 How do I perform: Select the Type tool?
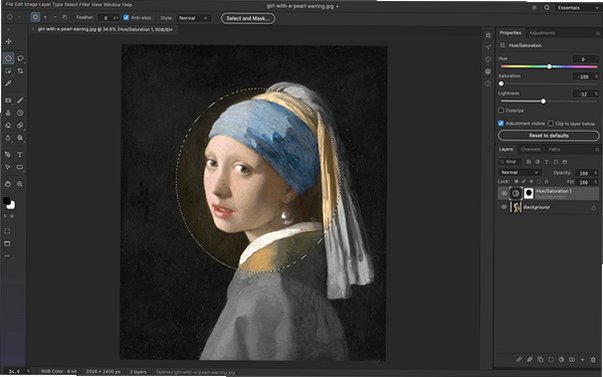coord(20,154)
